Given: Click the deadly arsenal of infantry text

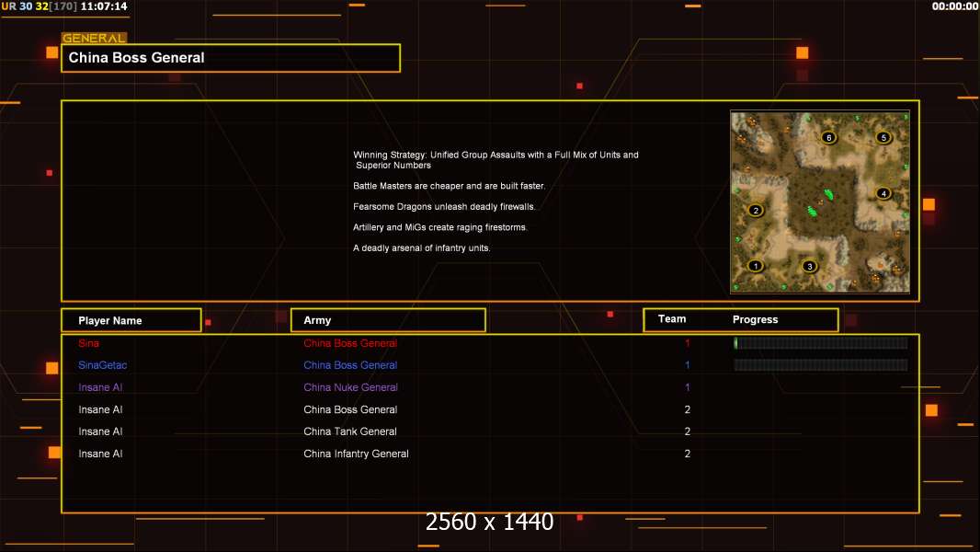Looking at the screenshot, I should [421, 247].
